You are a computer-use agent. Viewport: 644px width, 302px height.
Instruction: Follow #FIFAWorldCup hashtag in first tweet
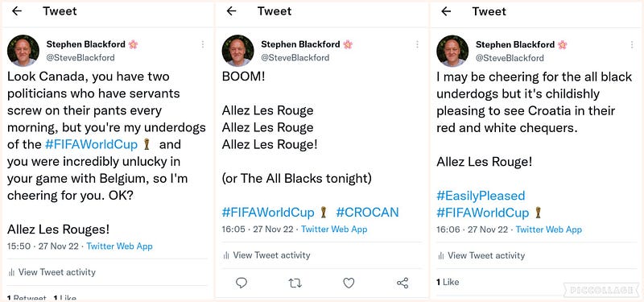pos(91,145)
